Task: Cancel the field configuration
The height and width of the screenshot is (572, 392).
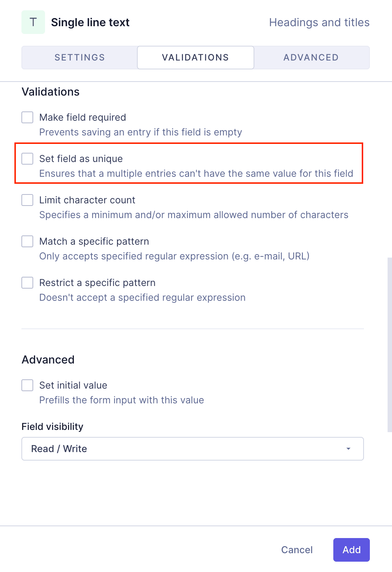Action: pyautogui.click(x=296, y=550)
